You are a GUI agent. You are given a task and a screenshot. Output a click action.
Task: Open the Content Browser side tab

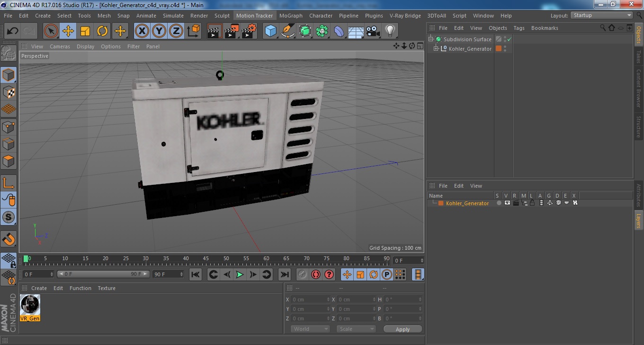click(638, 88)
